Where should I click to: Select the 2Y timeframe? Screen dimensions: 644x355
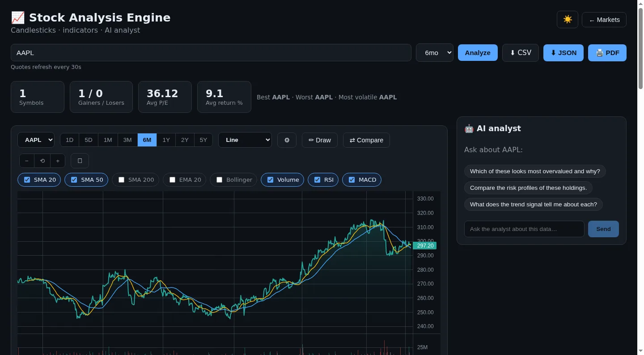point(185,140)
